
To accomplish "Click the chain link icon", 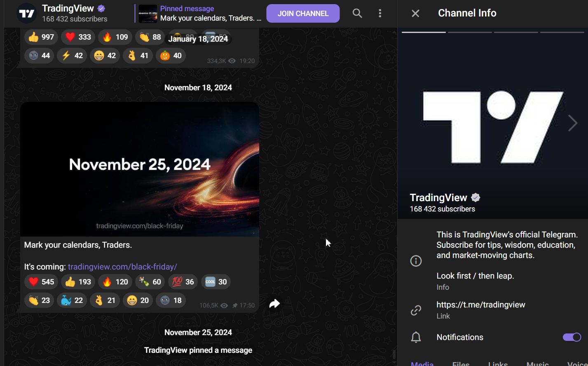I will click(x=416, y=310).
